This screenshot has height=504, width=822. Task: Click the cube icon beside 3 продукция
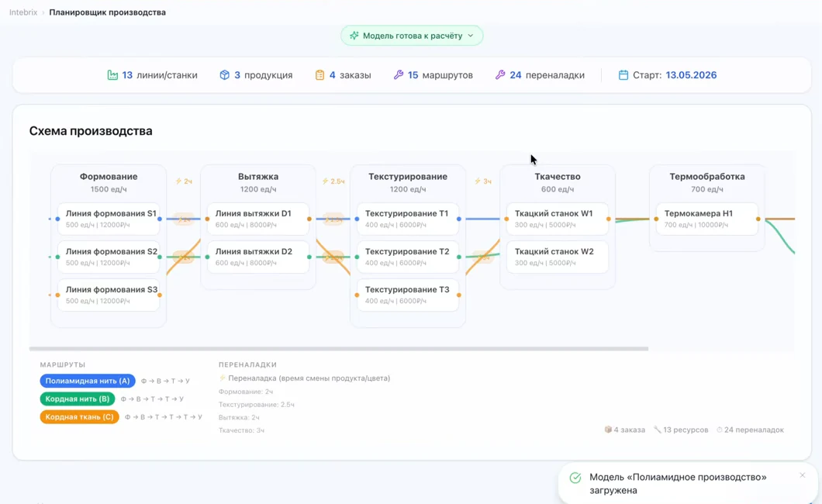click(x=224, y=75)
